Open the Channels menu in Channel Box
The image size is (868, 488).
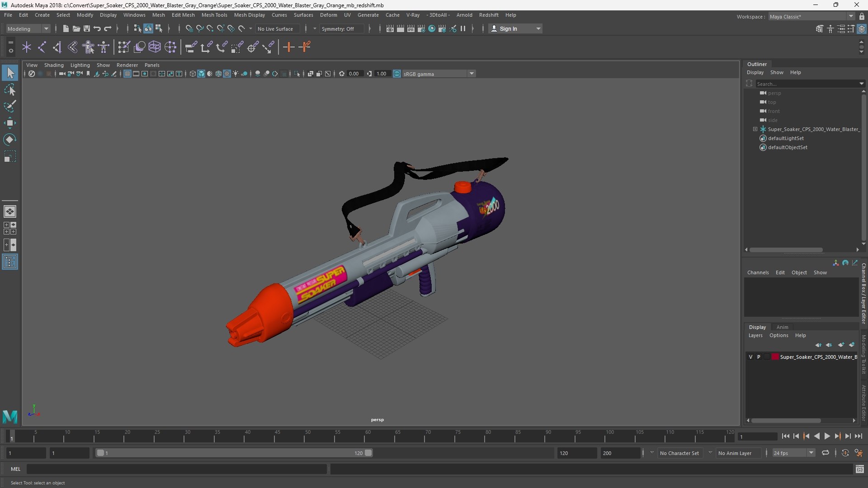[758, 272]
